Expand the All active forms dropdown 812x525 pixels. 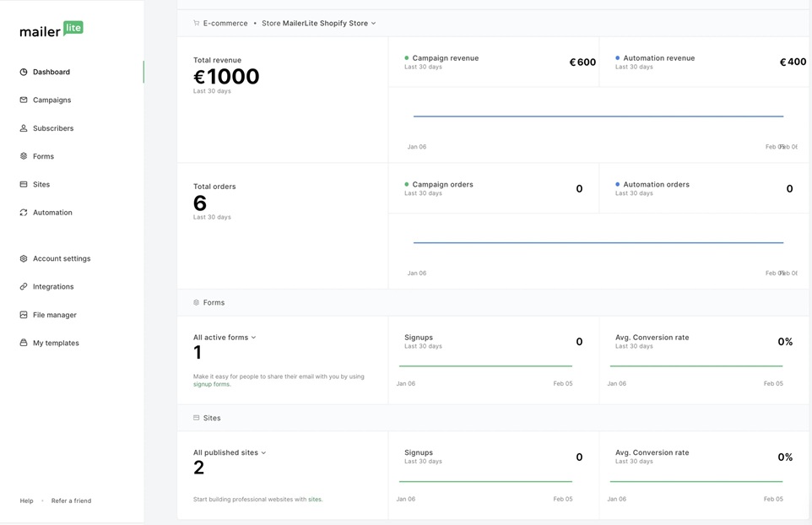(x=225, y=337)
